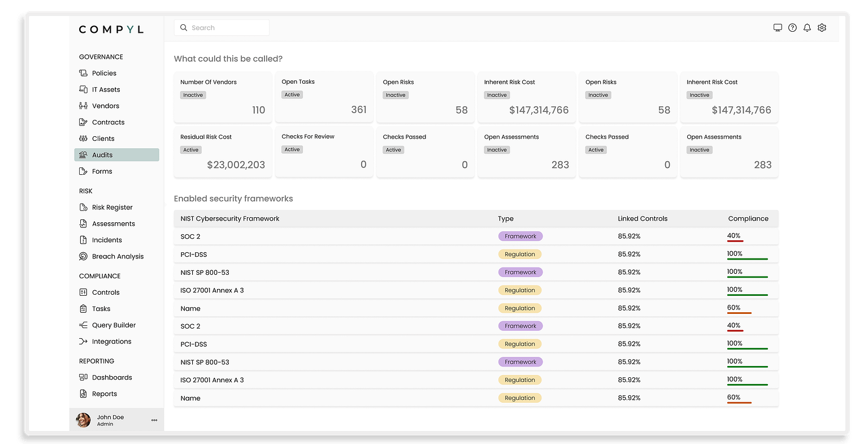Screen dimensions: 868x444
Task: Open the notifications bell icon
Action: point(807,28)
